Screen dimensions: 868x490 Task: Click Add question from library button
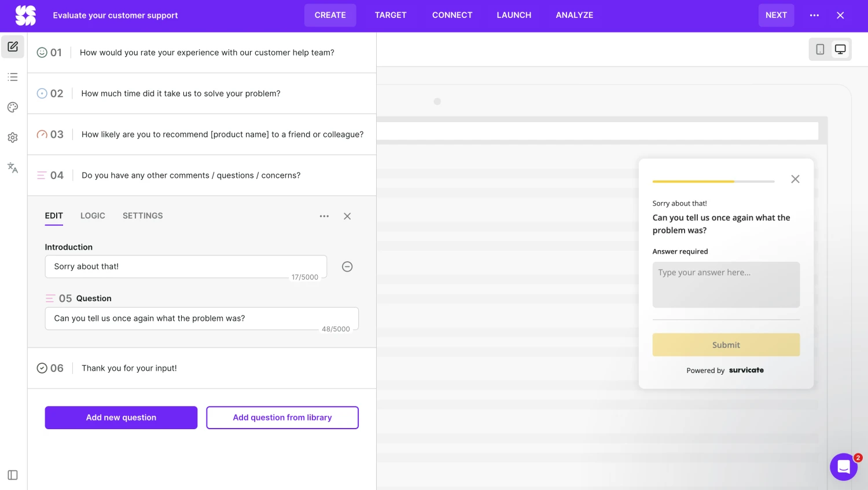click(282, 418)
